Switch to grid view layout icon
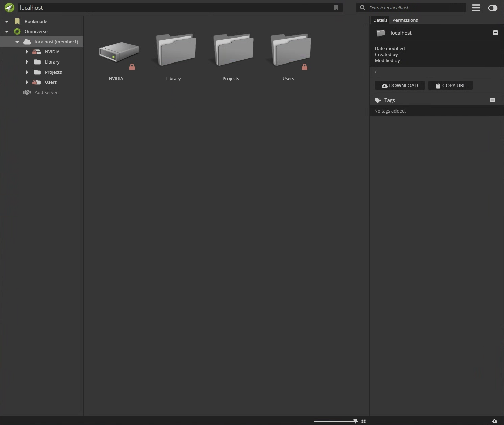 (363, 421)
